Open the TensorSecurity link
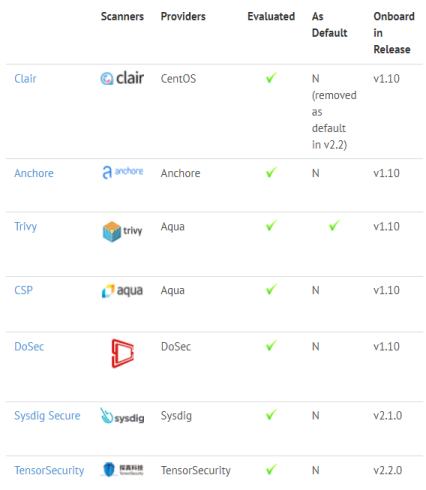The height and width of the screenshot is (490, 426). click(49, 470)
